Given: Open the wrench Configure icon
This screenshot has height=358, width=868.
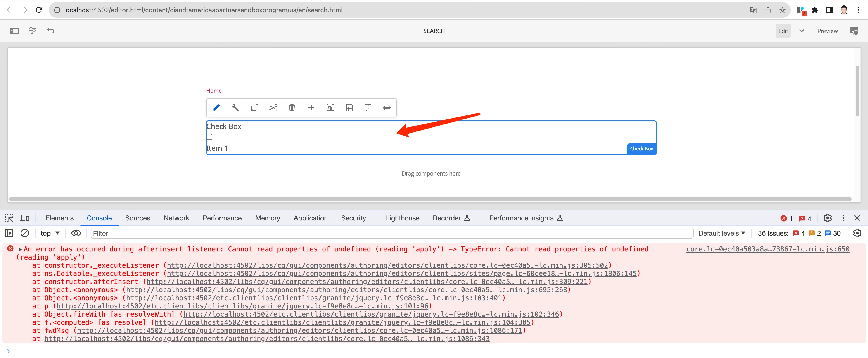Looking at the screenshot, I should pos(235,108).
